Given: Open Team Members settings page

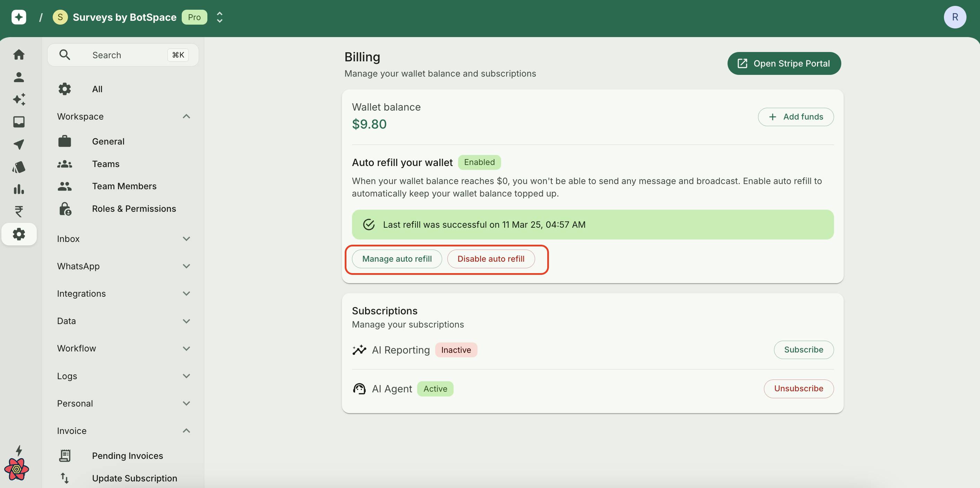Looking at the screenshot, I should [123, 186].
